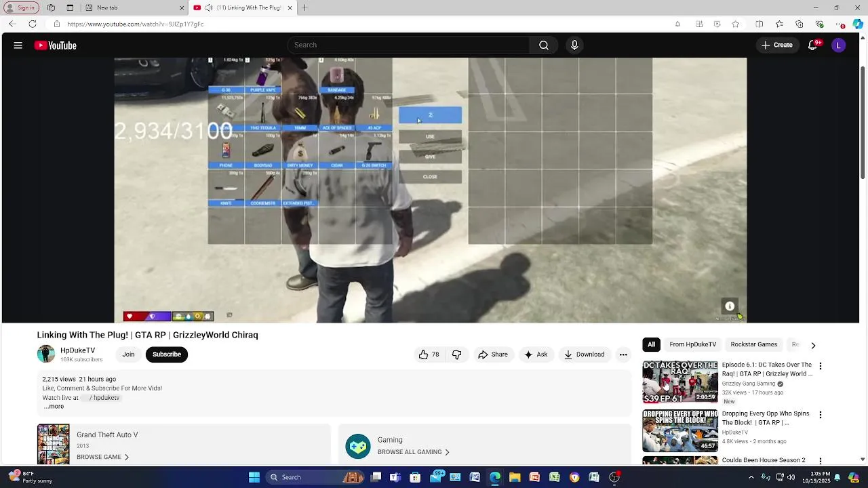Select the Rockstar Games chip
This screenshot has height=488, width=868.
pos(754,344)
